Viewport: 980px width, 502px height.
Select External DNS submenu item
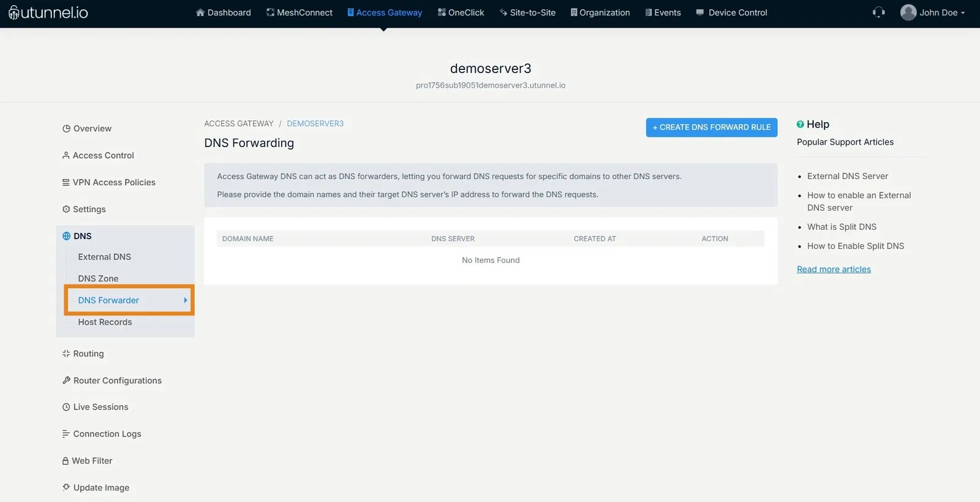(105, 257)
